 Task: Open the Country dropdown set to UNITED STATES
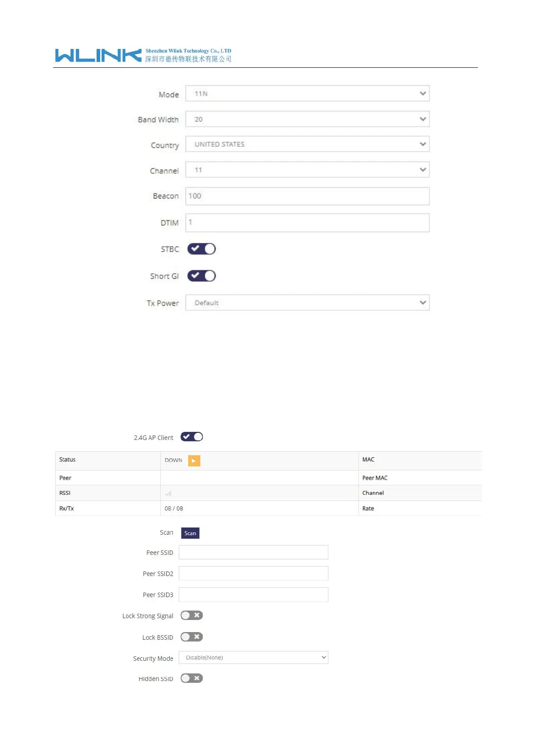[308, 144]
